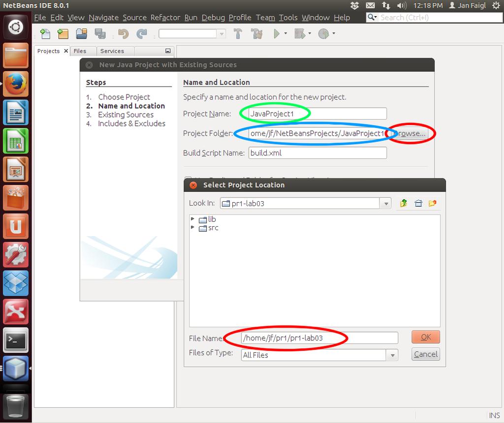Go up one level in file chooser
Viewport: 504px width, 423px height.
click(404, 203)
